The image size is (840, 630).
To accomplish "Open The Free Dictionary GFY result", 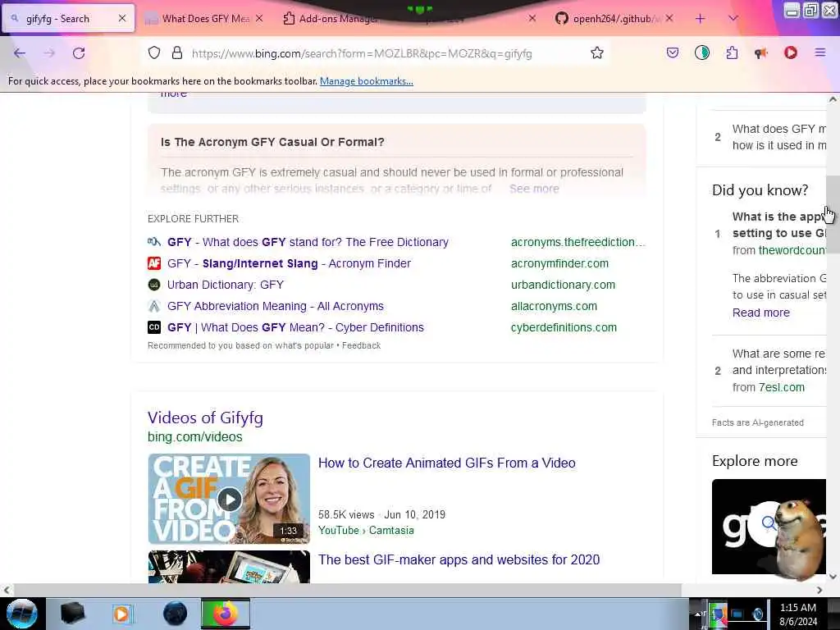I will [308, 242].
